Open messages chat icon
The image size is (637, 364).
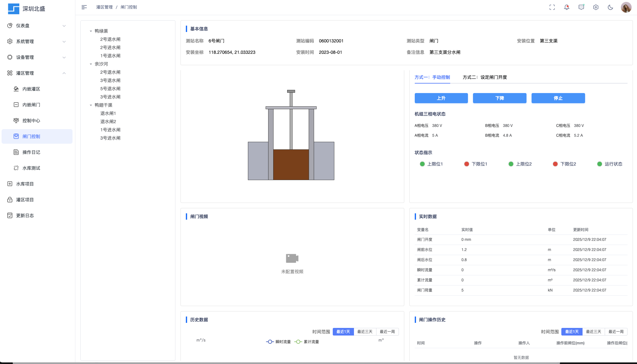[x=581, y=7]
